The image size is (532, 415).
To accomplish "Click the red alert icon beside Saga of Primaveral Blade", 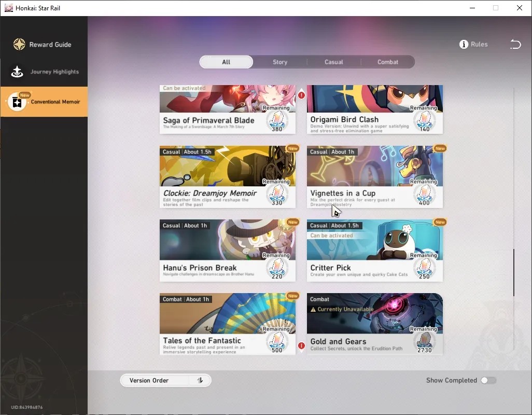I will click(x=301, y=95).
